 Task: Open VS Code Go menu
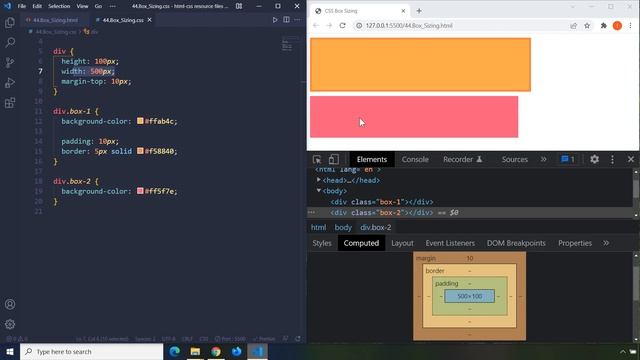(x=98, y=6)
